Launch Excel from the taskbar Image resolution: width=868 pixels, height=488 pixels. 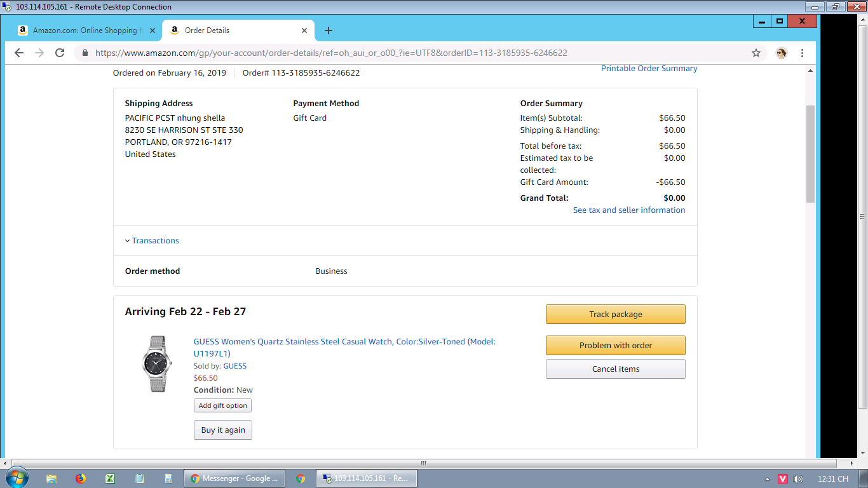pyautogui.click(x=110, y=478)
